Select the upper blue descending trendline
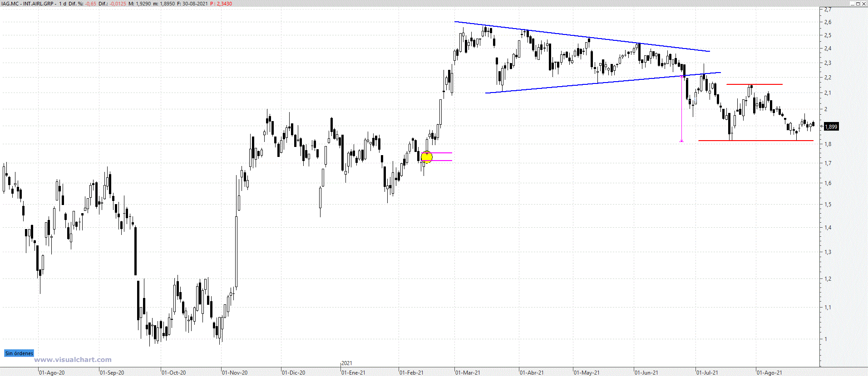Image resolution: width=868 pixels, height=376 pixels. (582, 37)
